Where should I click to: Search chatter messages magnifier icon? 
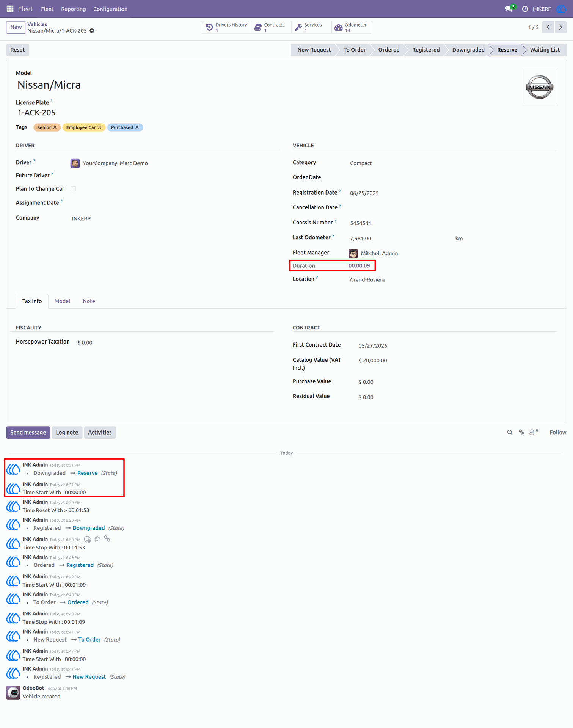click(x=510, y=432)
